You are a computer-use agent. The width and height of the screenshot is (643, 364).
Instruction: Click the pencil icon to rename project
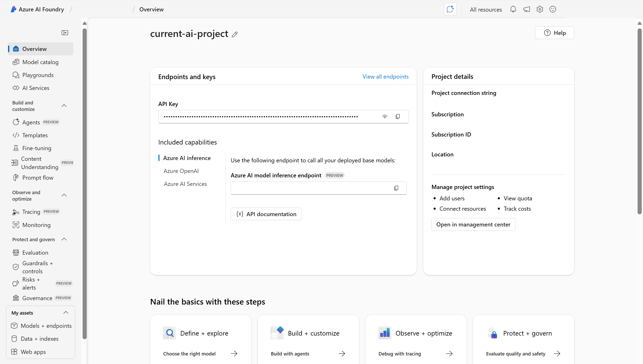[x=235, y=34]
